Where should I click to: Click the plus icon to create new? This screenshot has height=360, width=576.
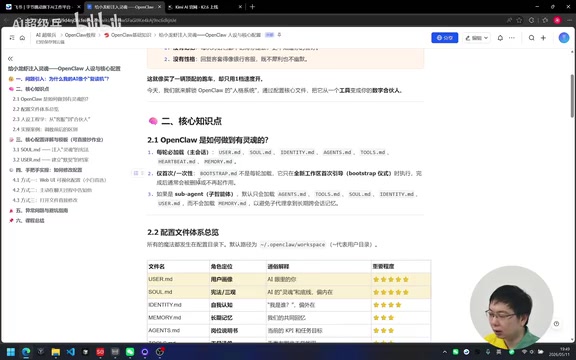tap(543, 38)
